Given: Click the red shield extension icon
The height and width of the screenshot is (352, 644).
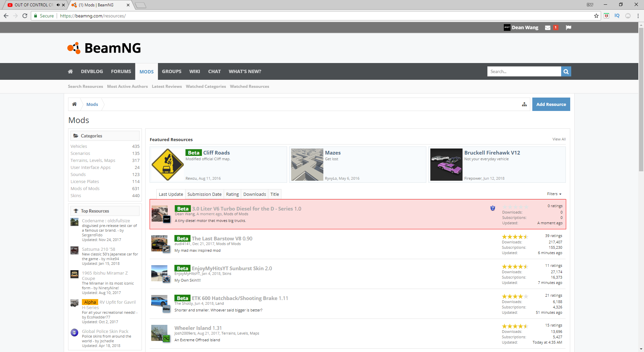Looking at the screenshot, I should pos(606,16).
